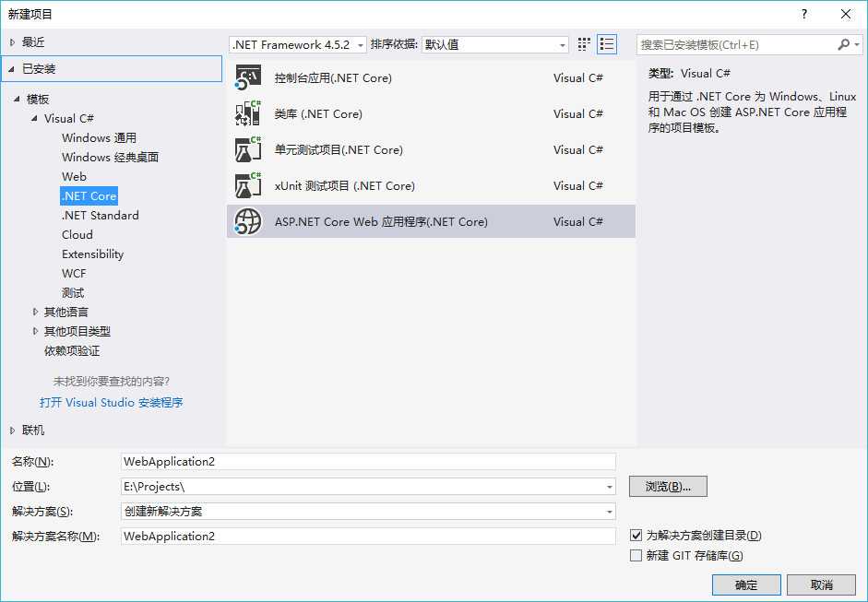
Task: Select the 测试 category
Action: [x=73, y=292]
